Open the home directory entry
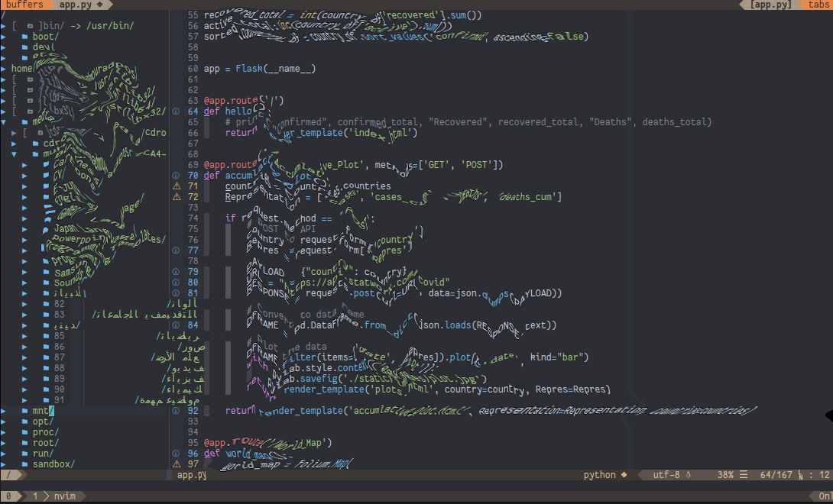 coord(22,69)
